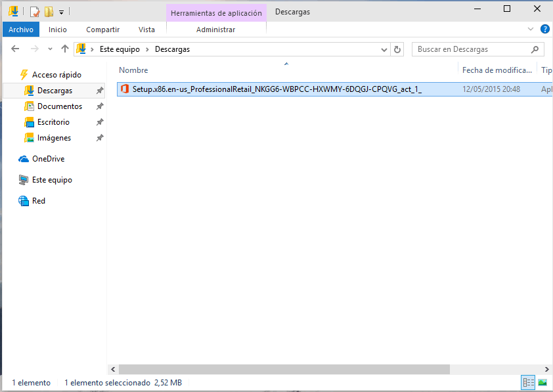Click the New folder icon in title bar
Image resolution: width=553 pixels, height=392 pixels.
49,11
